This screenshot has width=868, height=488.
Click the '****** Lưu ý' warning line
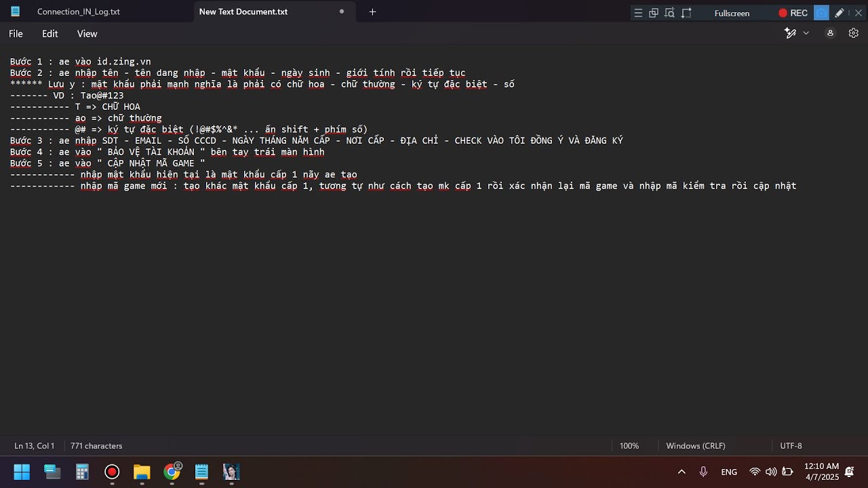tap(262, 84)
